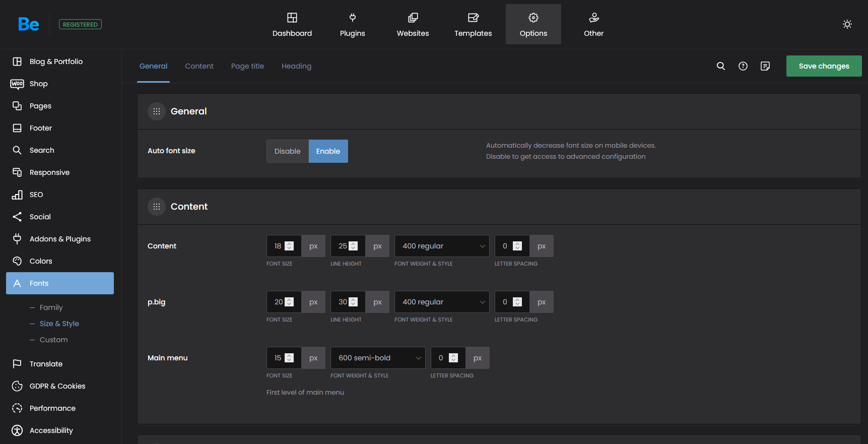
Task: Open the Dashboard section
Action: (292, 24)
